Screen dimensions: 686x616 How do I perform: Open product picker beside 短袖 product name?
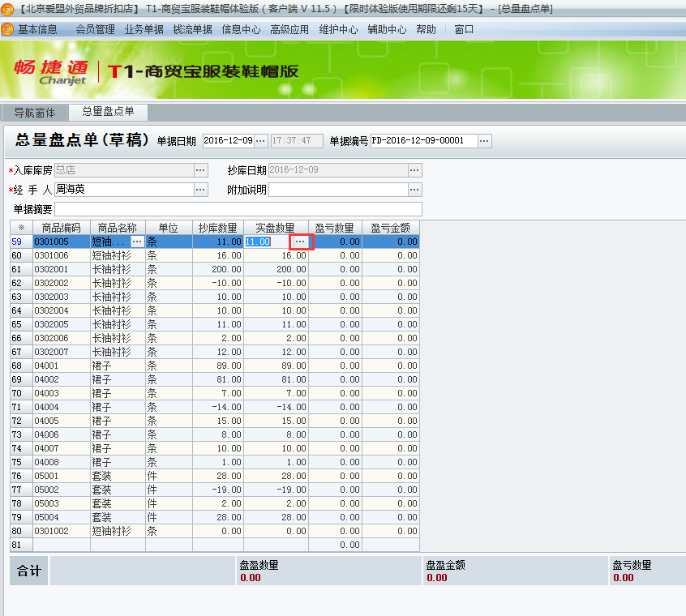pos(137,242)
